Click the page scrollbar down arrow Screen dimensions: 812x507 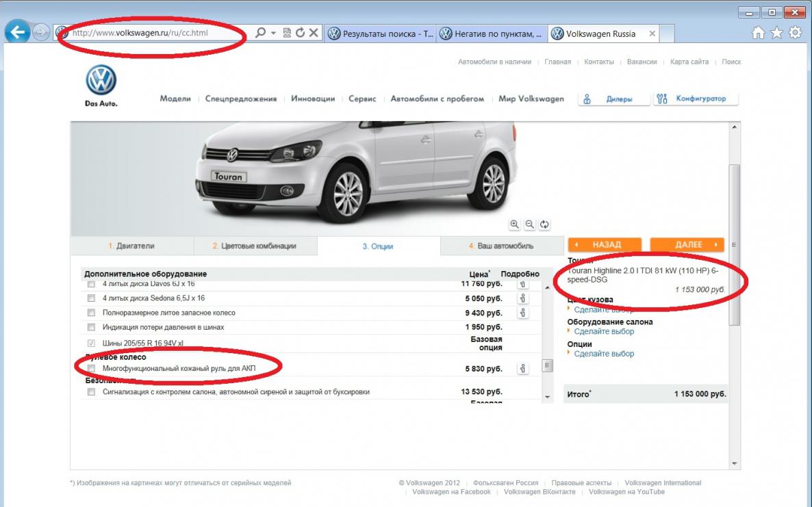735,464
